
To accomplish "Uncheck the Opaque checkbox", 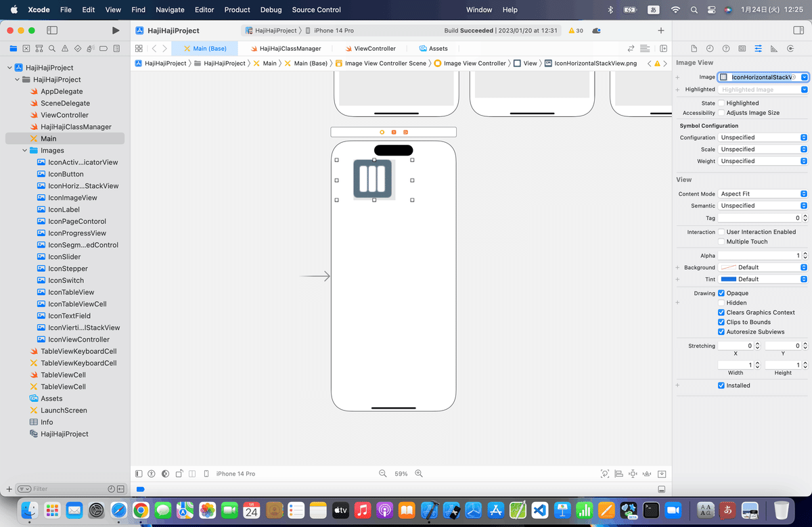I will point(721,293).
